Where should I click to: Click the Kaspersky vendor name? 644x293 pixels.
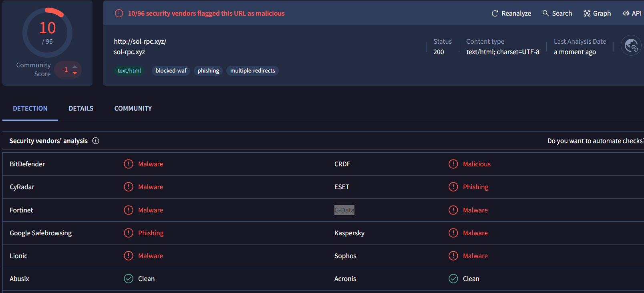[x=349, y=233]
